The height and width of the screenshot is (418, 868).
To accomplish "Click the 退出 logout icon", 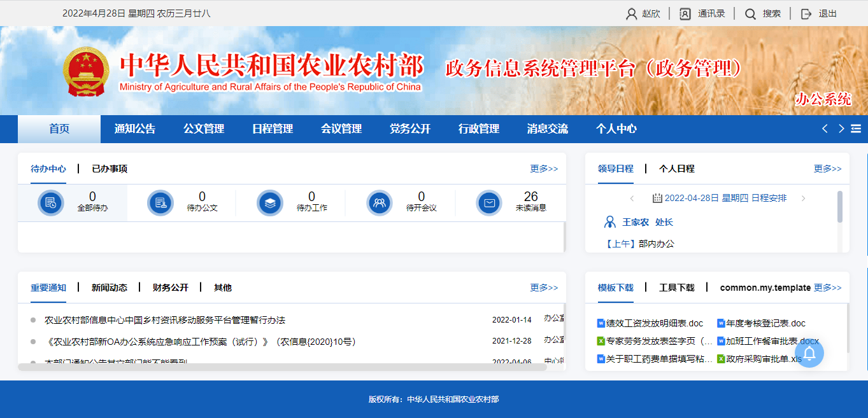I will pyautogui.click(x=806, y=13).
